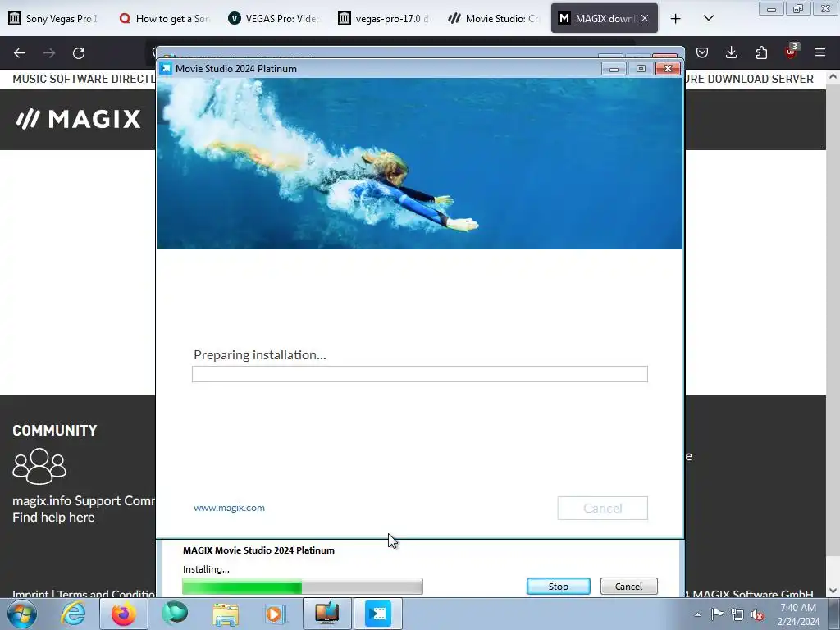This screenshot has height=630, width=840.
Task: Open magix.info Support Community link
Action: pyautogui.click(x=84, y=501)
